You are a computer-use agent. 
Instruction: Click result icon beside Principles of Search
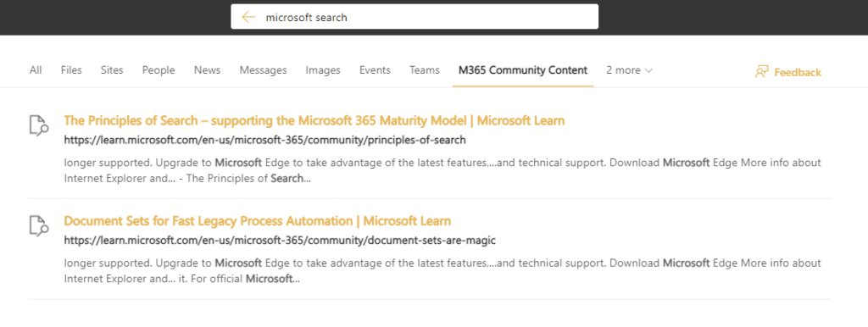click(x=39, y=125)
